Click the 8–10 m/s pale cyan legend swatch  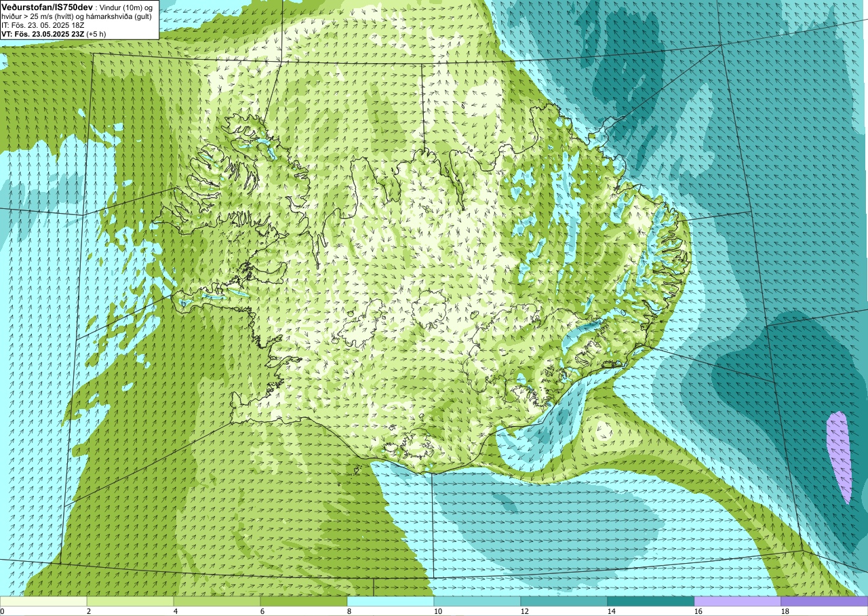click(x=391, y=601)
